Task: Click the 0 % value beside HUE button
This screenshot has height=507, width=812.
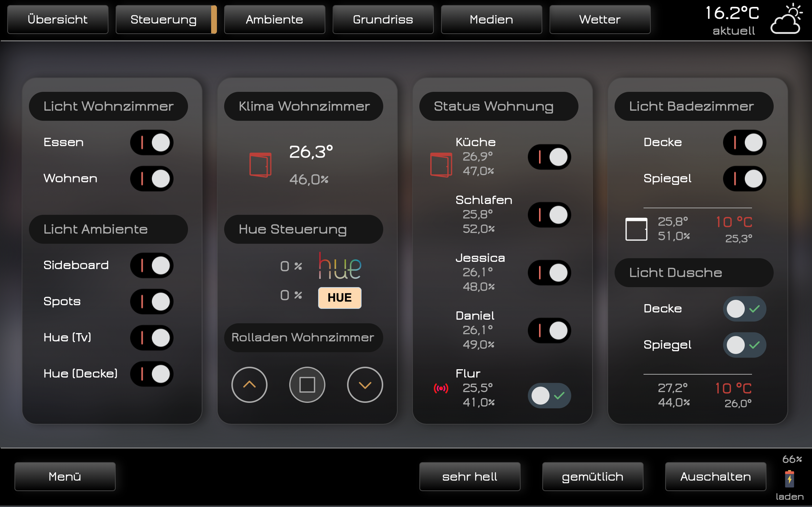Action: (291, 295)
